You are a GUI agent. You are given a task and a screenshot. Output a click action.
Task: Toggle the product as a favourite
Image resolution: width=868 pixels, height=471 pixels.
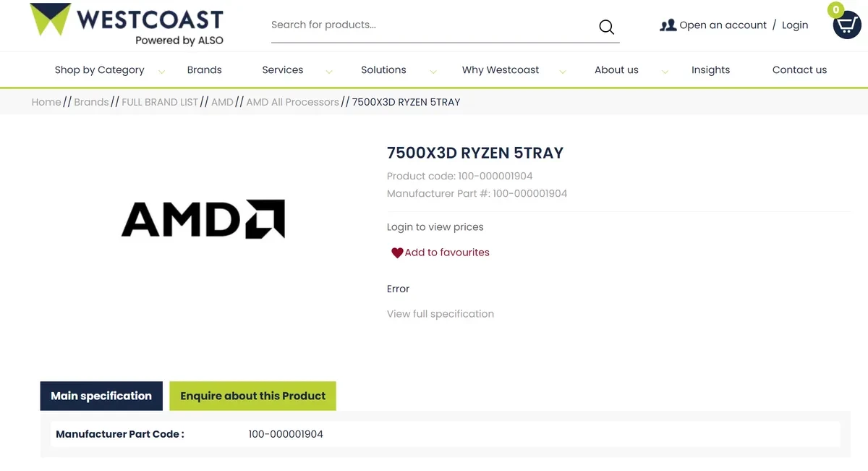[x=446, y=253]
